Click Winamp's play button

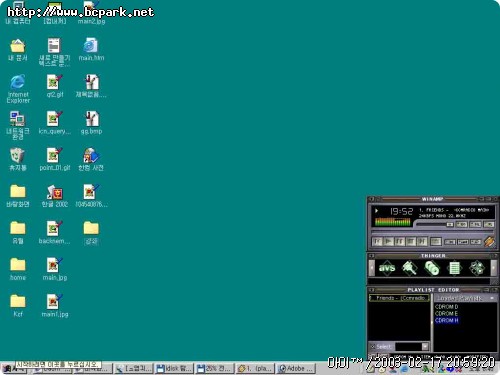[x=388, y=241]
